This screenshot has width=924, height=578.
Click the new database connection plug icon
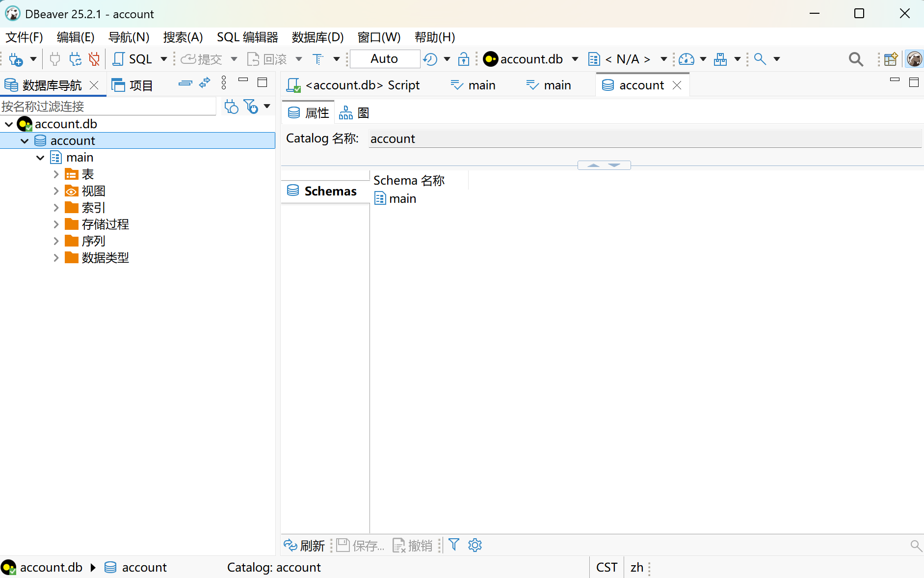point(16,59)
